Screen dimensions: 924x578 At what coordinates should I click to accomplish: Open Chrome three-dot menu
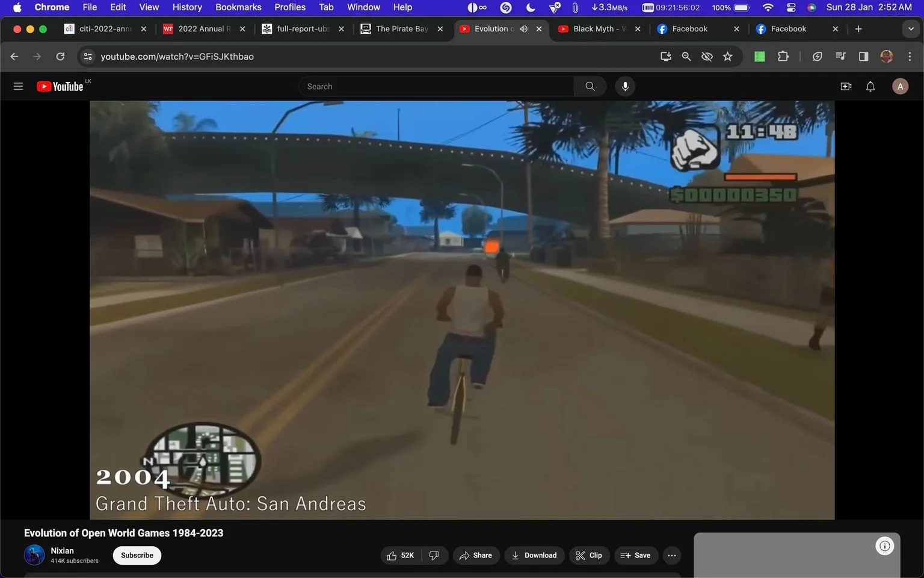coord(910,57)
